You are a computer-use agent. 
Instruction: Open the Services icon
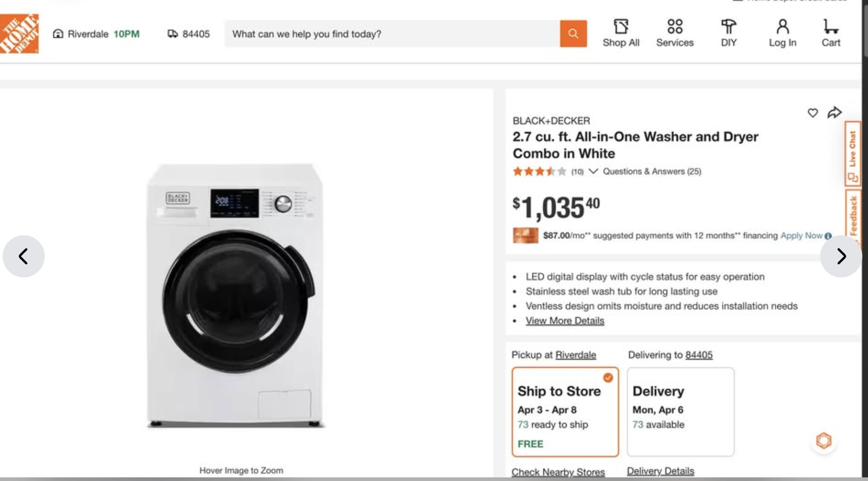(675, 33)
